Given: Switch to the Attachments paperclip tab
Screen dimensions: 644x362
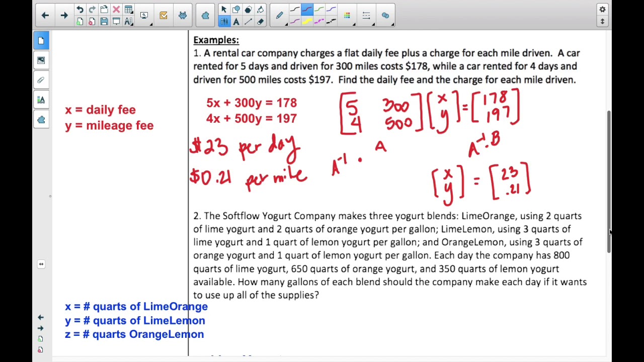Looking at the screenshot, I should (41, 80).
